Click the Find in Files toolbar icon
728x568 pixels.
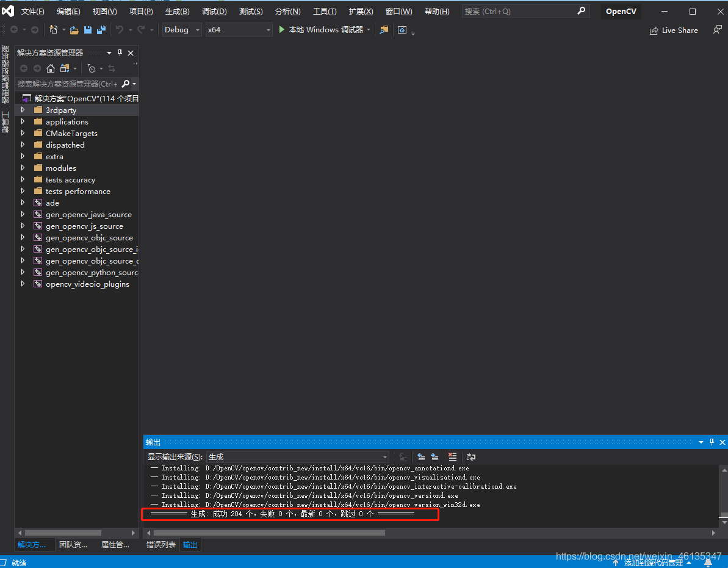point(384,30)
